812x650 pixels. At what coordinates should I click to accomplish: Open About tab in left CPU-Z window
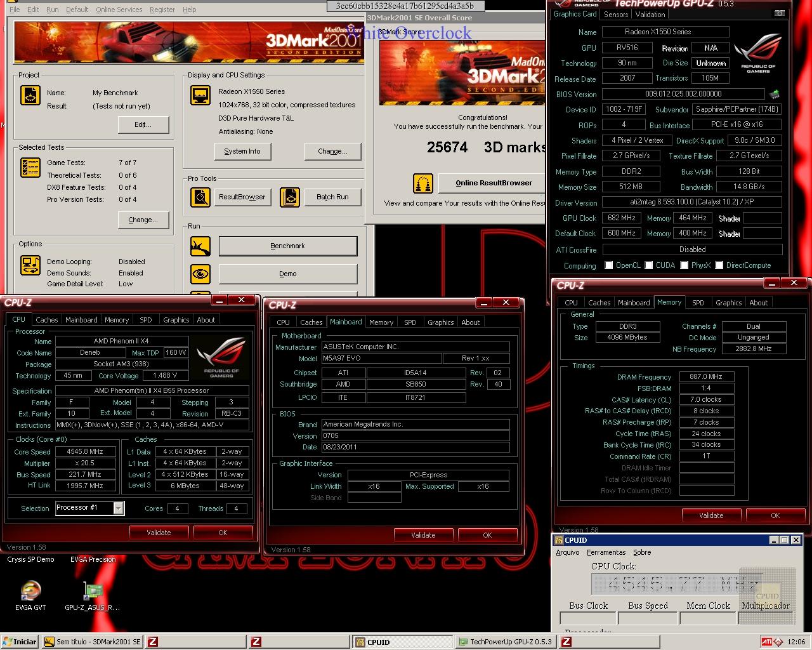[206, 320]
